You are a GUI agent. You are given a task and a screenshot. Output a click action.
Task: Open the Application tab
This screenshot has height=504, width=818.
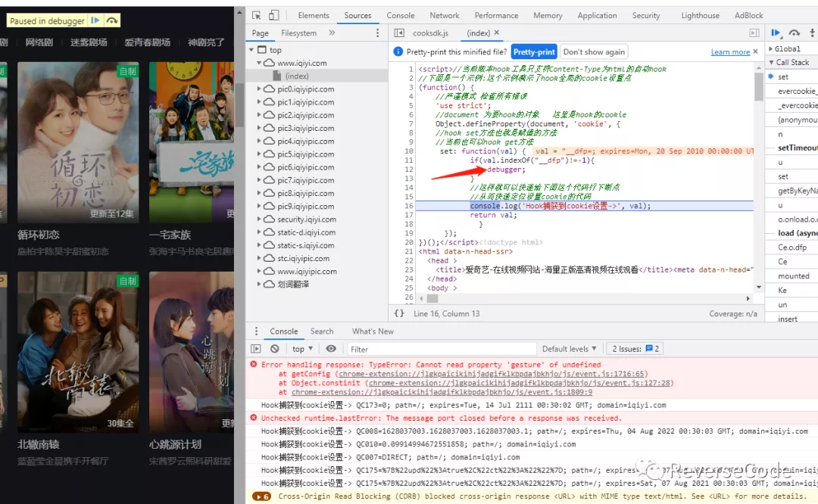coord(597,16)
